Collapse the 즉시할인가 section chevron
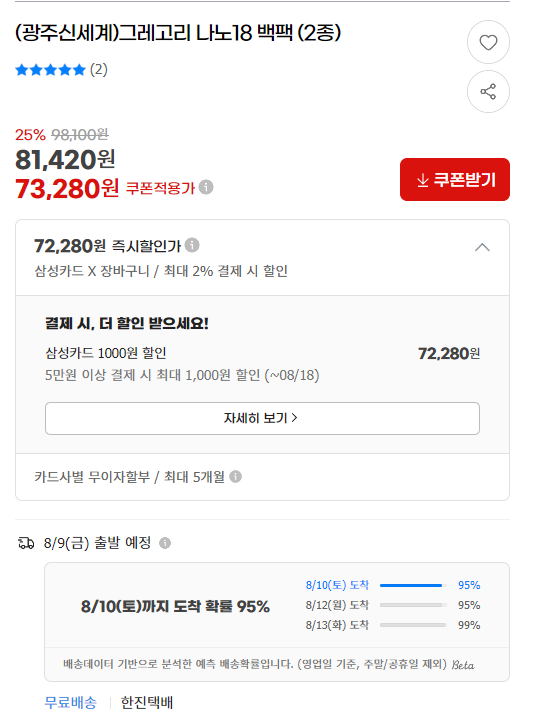The image size is (535, 718). point(482,247)
